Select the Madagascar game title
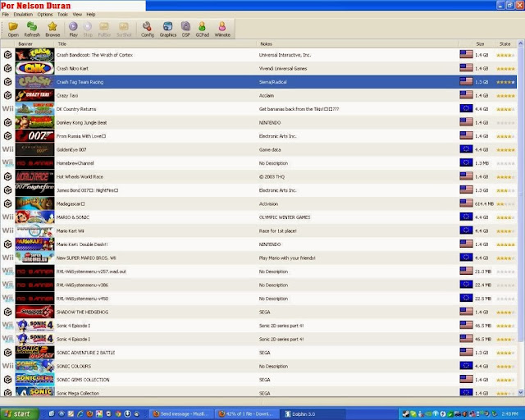525x420 pixels. tap(71, 203)
